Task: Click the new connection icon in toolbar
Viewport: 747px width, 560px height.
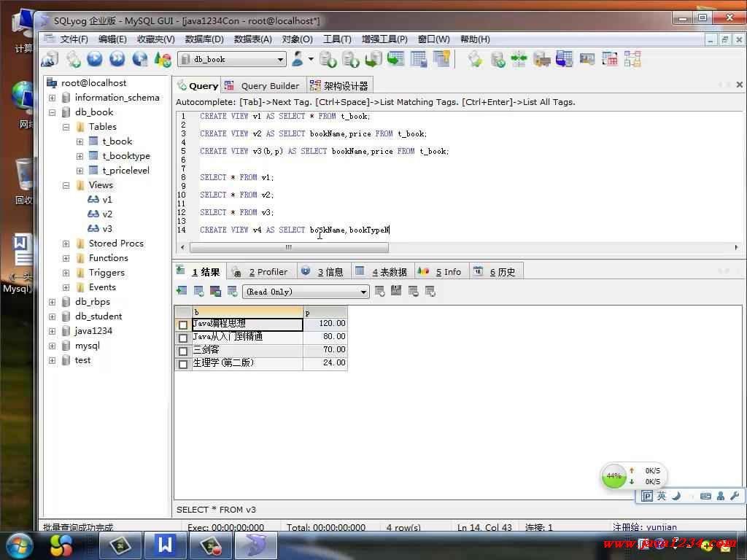Action: (x=50, y=59)
